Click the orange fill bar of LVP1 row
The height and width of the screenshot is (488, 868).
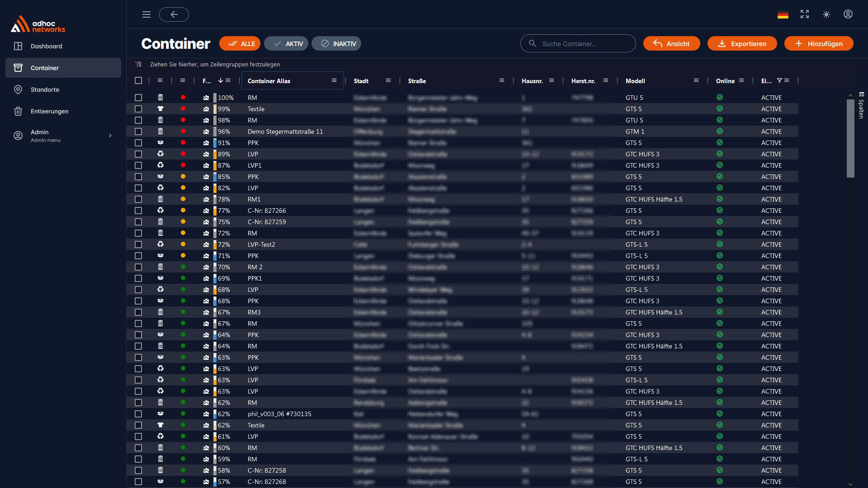point(215,165)
